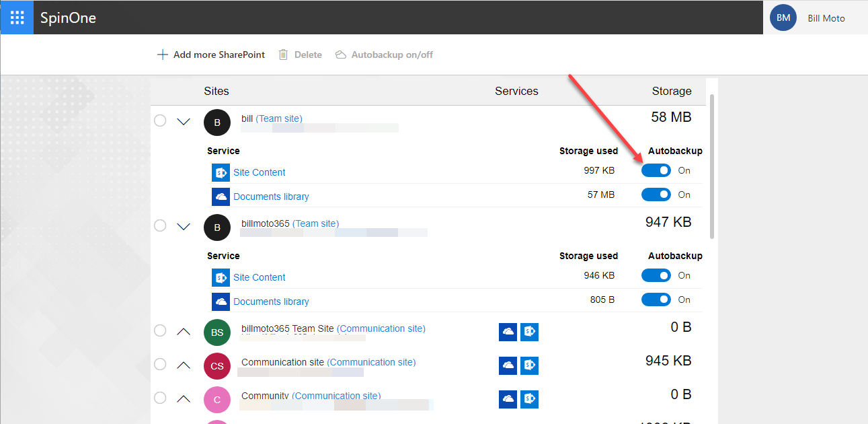Click the Services column header
The height and width of the screenshot is (424, 868).
click(516, 91)
